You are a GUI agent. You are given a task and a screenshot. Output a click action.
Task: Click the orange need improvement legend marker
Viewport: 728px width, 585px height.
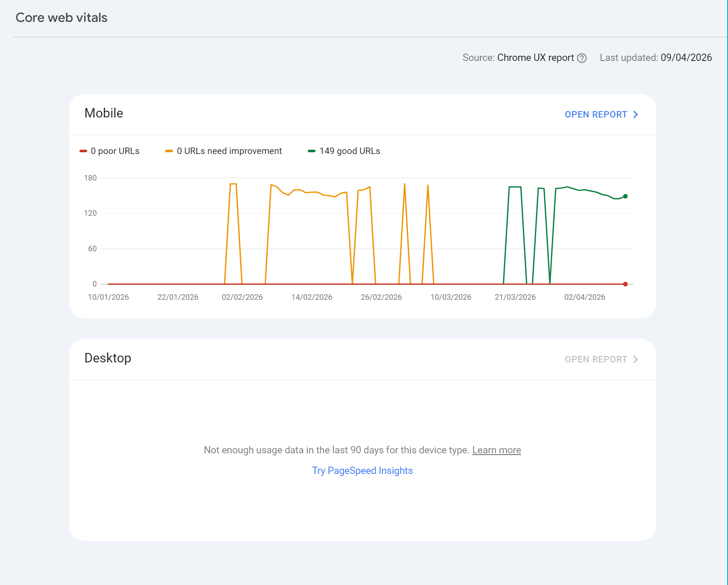(169, 151)
